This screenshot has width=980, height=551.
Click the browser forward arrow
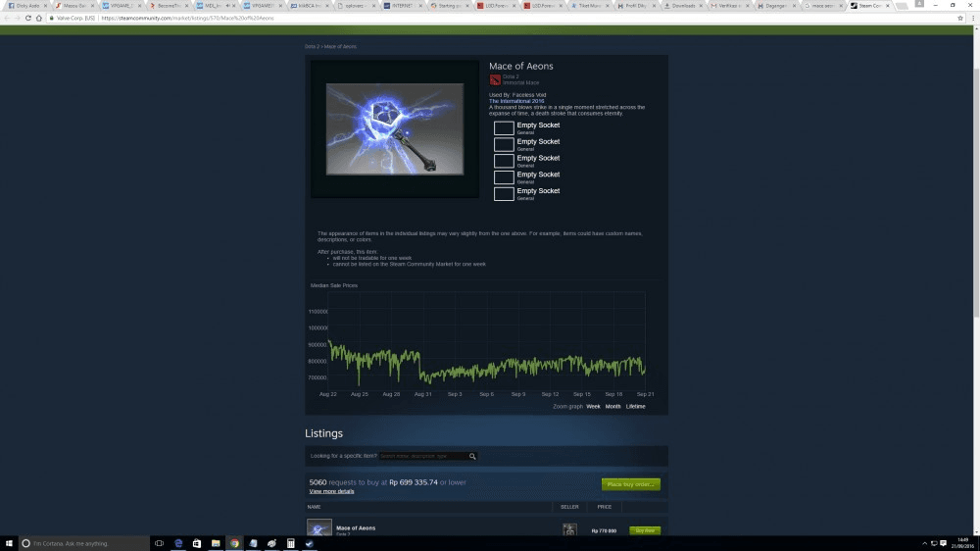click(18, 18)
